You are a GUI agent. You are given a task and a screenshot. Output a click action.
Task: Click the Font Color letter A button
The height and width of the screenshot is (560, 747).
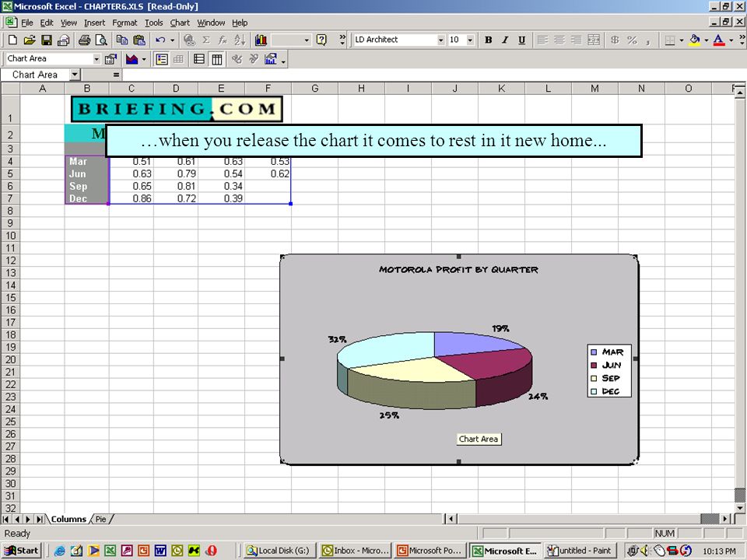719,40
